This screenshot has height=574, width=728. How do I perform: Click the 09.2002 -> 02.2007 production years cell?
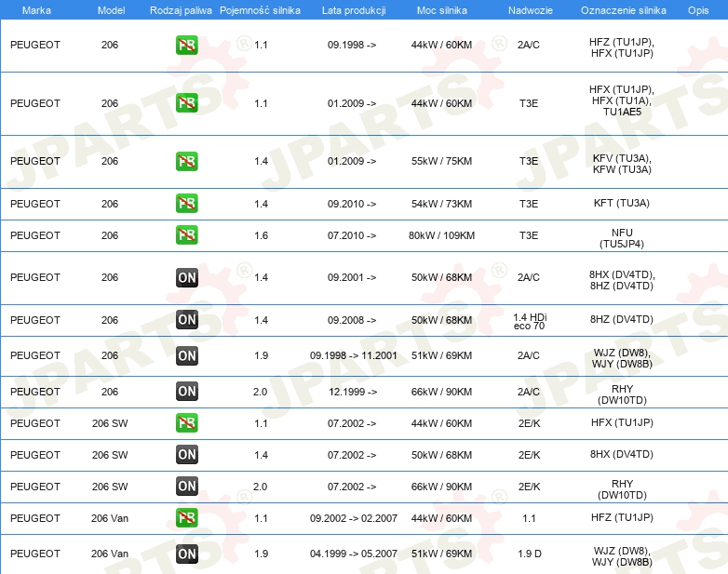[x=353, y=517]
